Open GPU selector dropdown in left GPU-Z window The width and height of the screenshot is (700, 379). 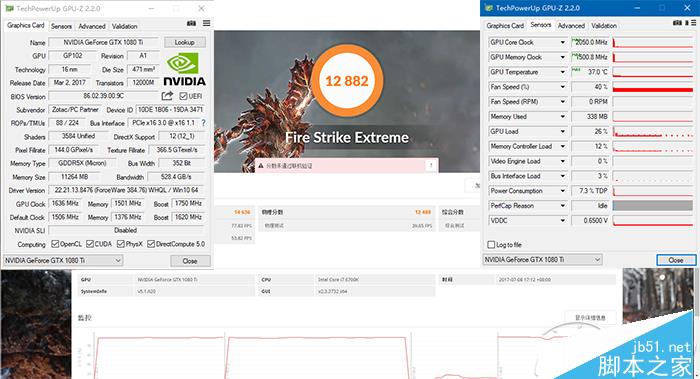coord(63,260)
